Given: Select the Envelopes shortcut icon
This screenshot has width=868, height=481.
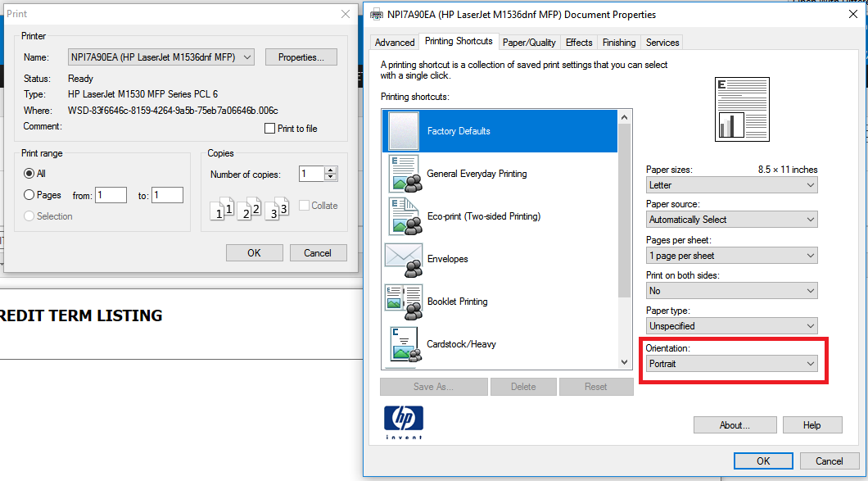Looking at the screenshot, I should coord(404,259).
